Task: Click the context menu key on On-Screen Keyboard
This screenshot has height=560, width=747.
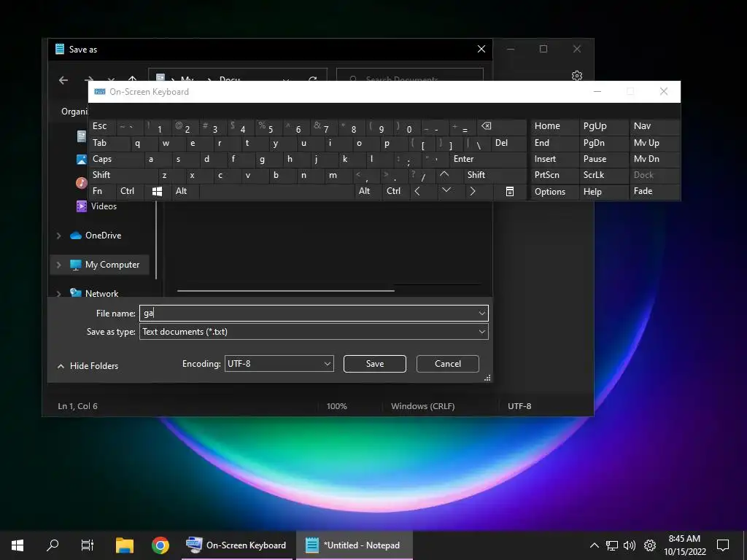Action: click(510, 192)
